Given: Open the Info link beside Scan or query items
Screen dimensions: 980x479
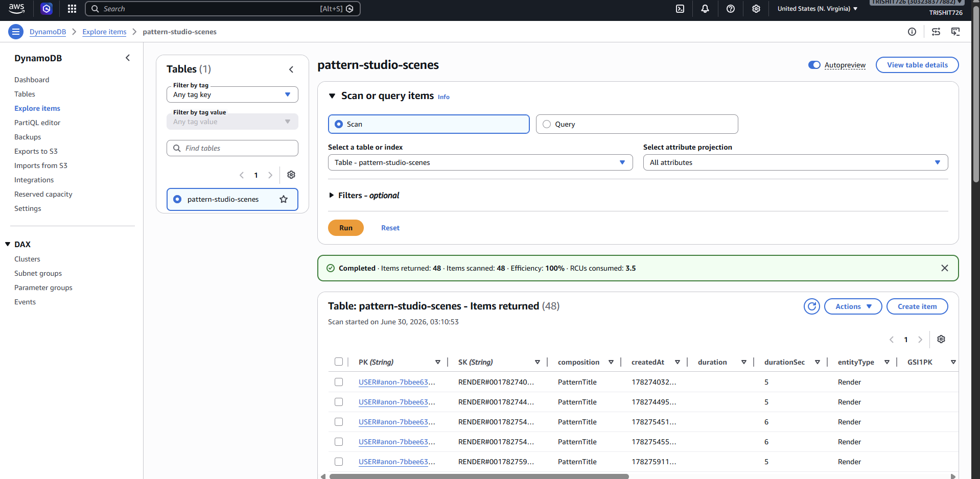Looking at the screenshot, I should coord(444,97).
